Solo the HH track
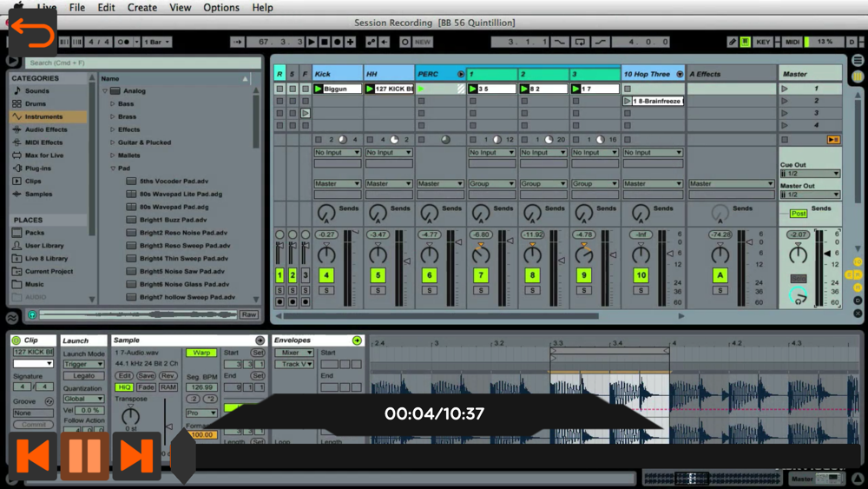The width and height of the screenshot is (868, 489). pyautogui.click(x=378, y=290)
